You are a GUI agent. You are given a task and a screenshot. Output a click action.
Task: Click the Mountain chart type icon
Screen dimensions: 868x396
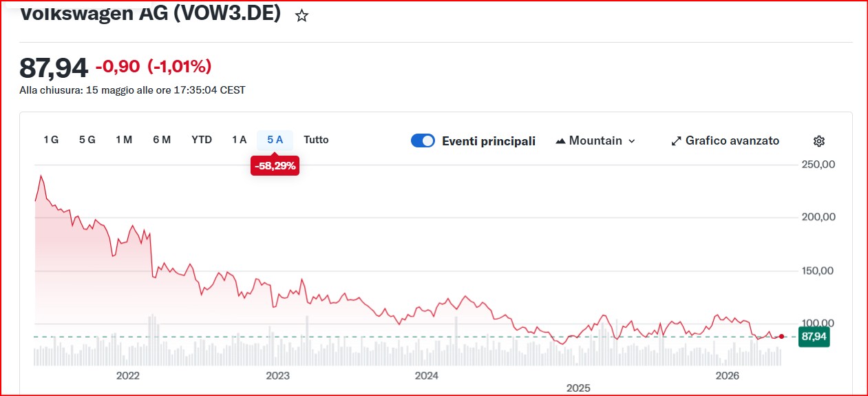pos(560,140)
